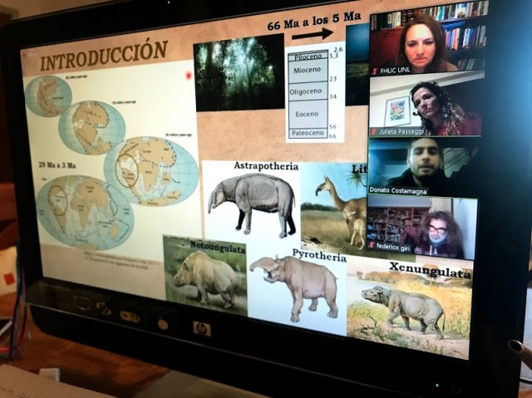This screenshot has height=398, width=532.
Task: Click the '66 Ma a los 5 Ma' heading
Action: [313, 21]
